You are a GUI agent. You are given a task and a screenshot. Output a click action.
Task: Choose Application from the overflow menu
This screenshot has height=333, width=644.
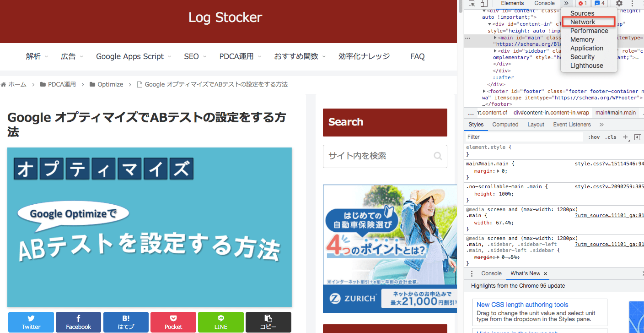[x=587, y=48]
